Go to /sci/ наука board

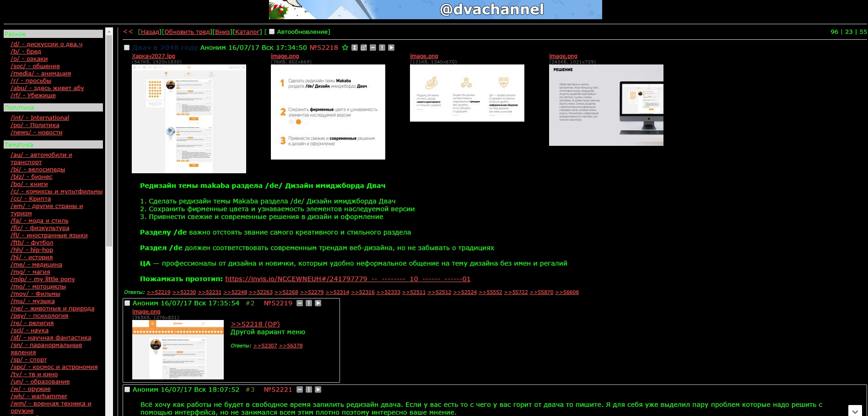point(29,331)
